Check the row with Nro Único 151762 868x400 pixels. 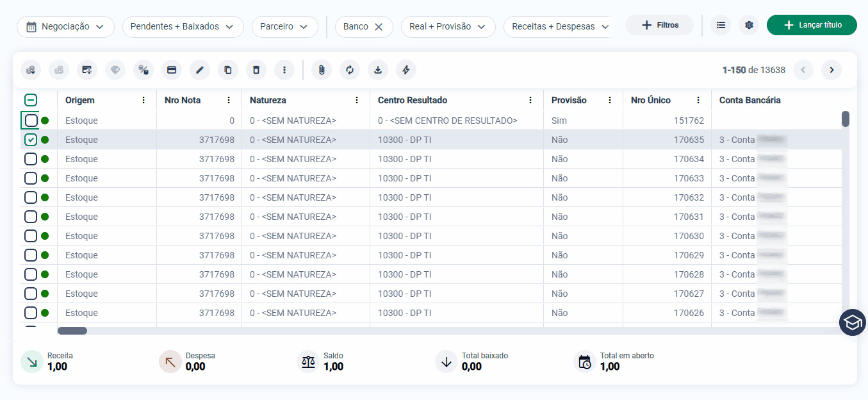[x=31, y=121]
